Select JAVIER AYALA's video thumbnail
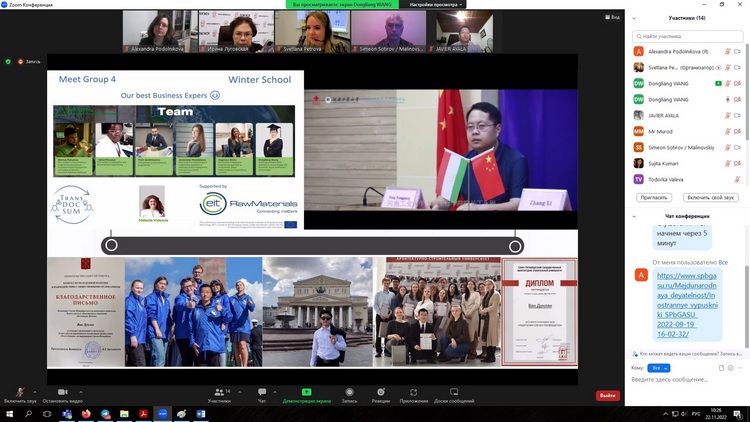The height and width of the screenshot is (422, 750). click(464, 32)
